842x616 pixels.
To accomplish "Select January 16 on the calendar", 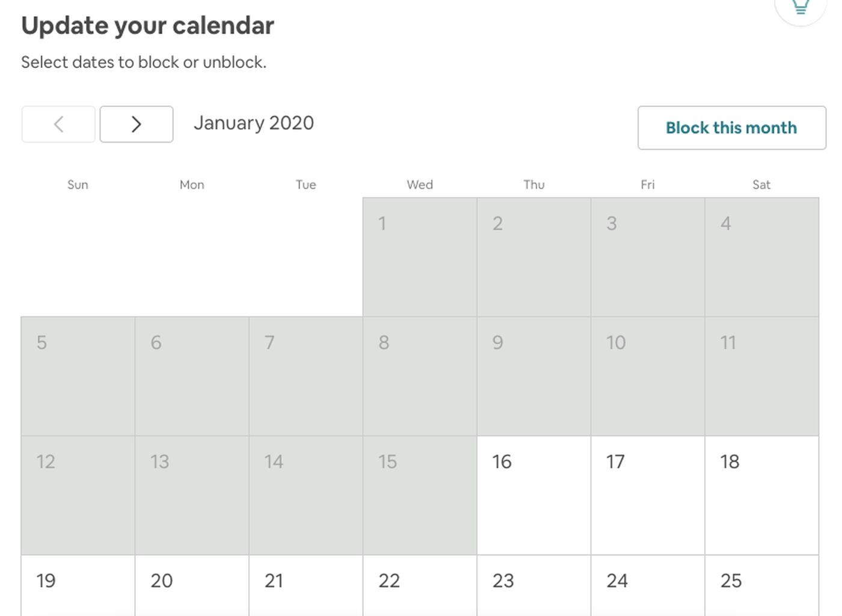I will pyautogui.click(x=533, y=495).
